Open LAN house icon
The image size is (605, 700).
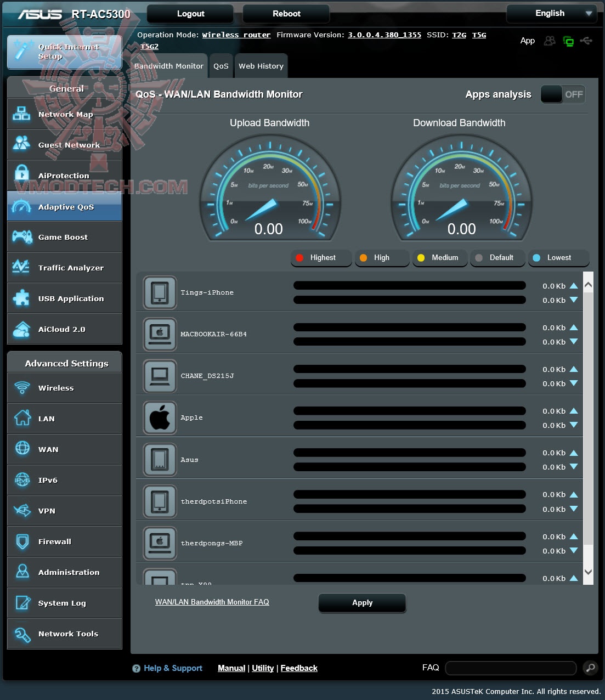pyautogui.click(x=22, y=418)
